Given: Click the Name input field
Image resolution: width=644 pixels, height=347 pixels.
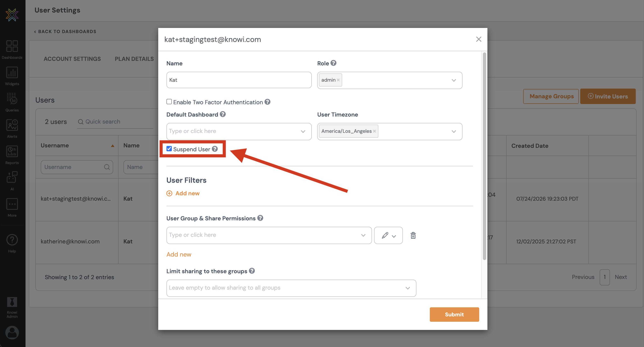Looking at the screenshot, I should (x=239, y=80).
